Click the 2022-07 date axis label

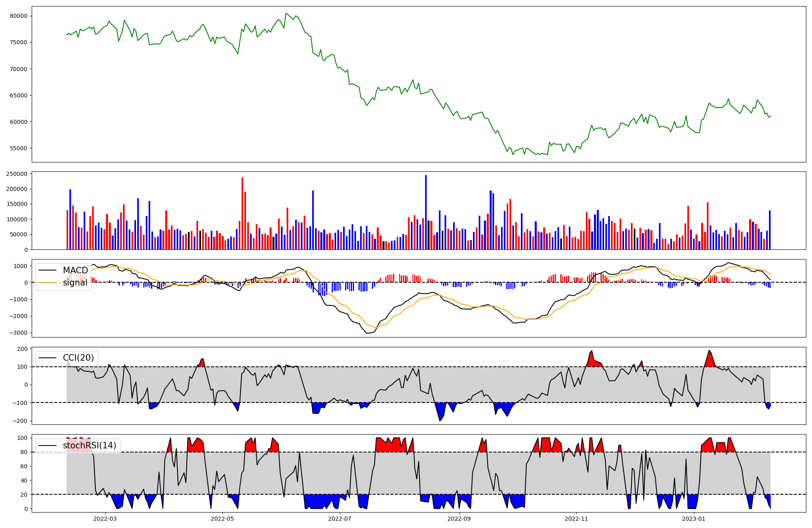339,519
